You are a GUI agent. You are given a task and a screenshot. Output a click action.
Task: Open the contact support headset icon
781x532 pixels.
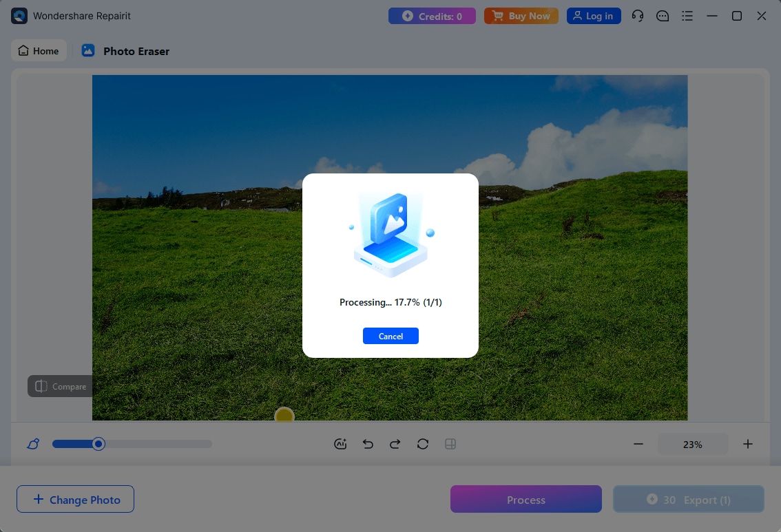tap(637, 15)
